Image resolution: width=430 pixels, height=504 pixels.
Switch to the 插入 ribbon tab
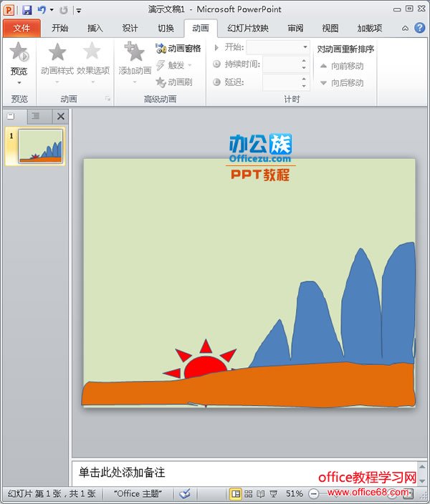95,29
